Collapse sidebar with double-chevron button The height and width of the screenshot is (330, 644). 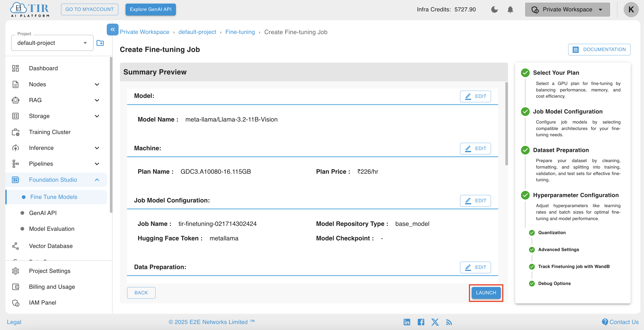pyautogui.click(x=113, y=29)
